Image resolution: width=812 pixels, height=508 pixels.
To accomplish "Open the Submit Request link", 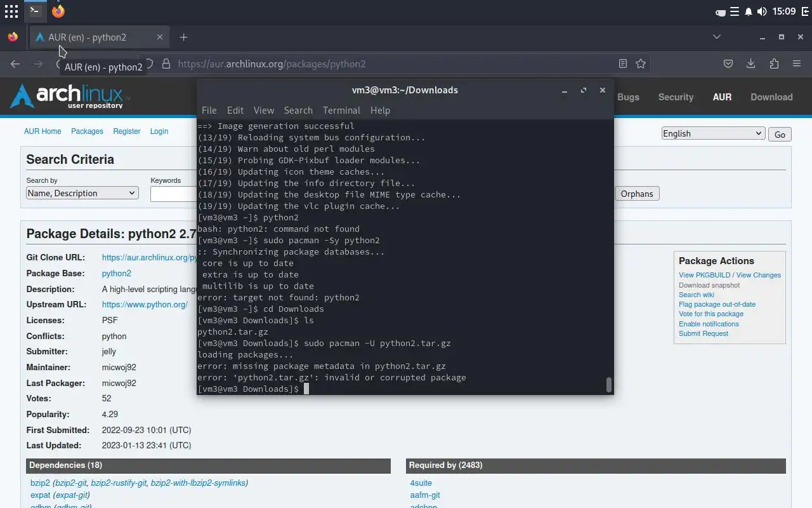I will click(x=704, y=333).
